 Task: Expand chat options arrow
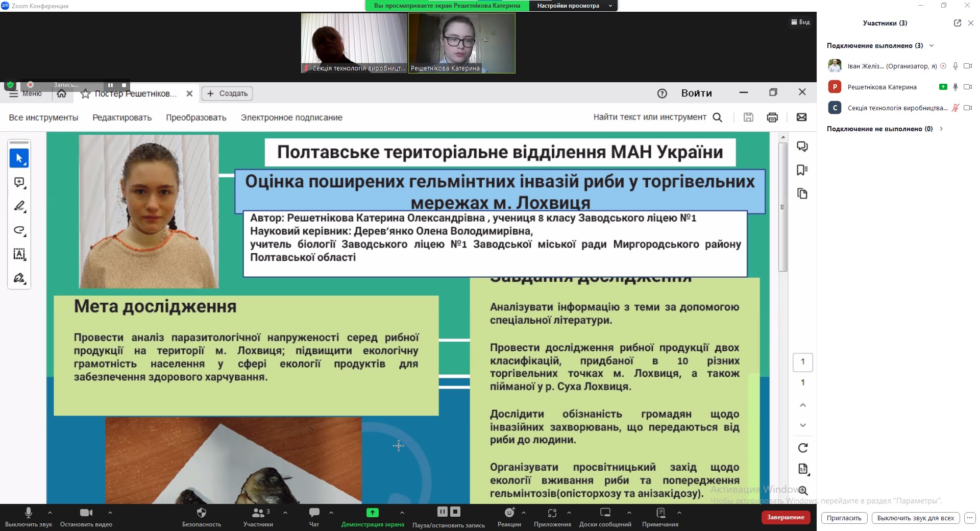pyautogui.click(x=331, y=513)
